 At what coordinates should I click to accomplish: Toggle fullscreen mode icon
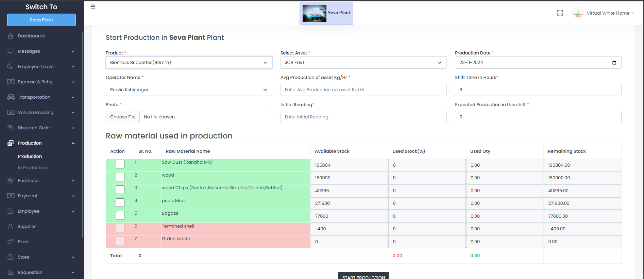(x=560, y=13)
